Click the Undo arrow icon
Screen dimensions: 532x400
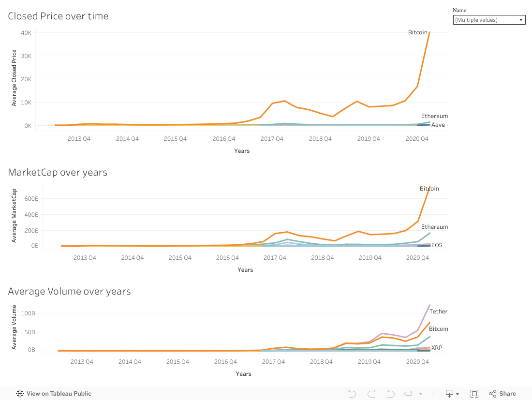tap(352, 394)
